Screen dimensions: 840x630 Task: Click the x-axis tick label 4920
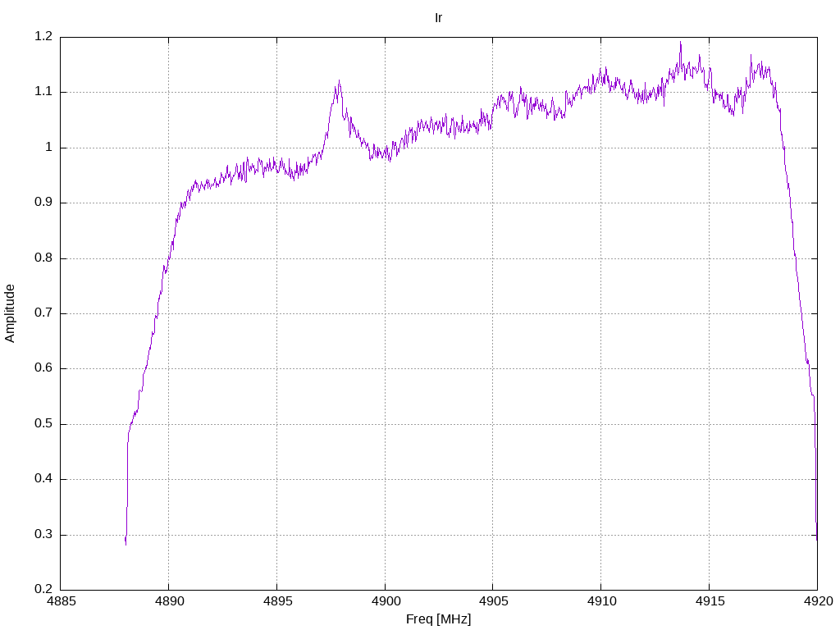pyautogui.click(x=818, y=601)
